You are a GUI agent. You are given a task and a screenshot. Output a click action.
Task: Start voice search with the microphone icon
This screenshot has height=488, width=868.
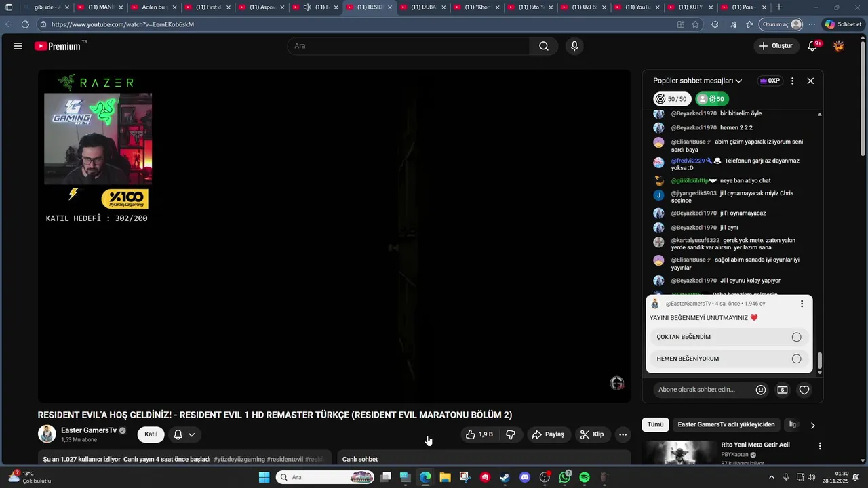574,46
